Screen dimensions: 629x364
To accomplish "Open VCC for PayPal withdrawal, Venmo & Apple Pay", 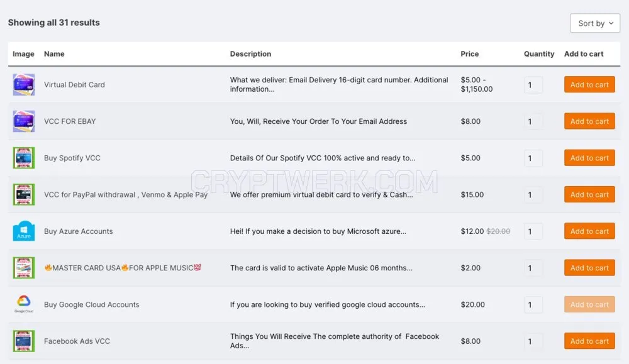I will click(126, 194).
